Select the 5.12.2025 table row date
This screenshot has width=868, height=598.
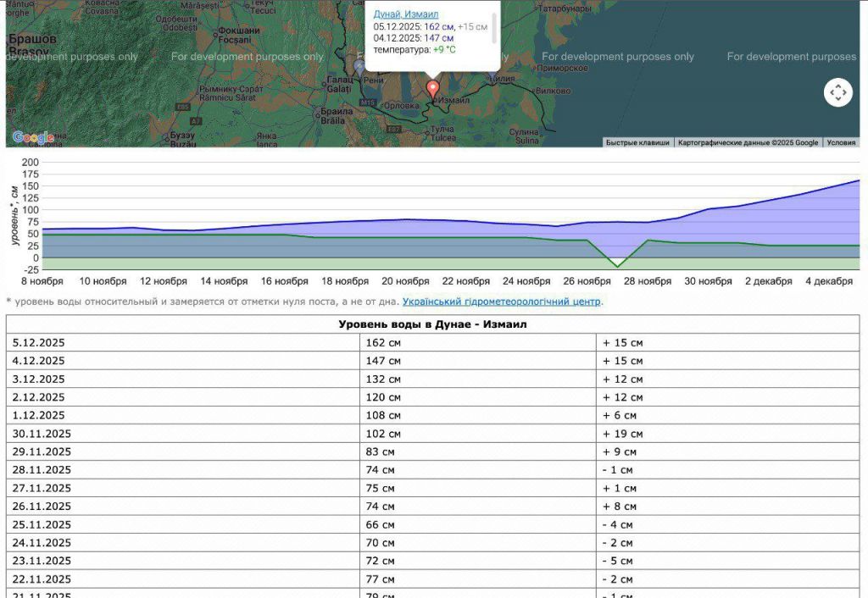(39, 343)
